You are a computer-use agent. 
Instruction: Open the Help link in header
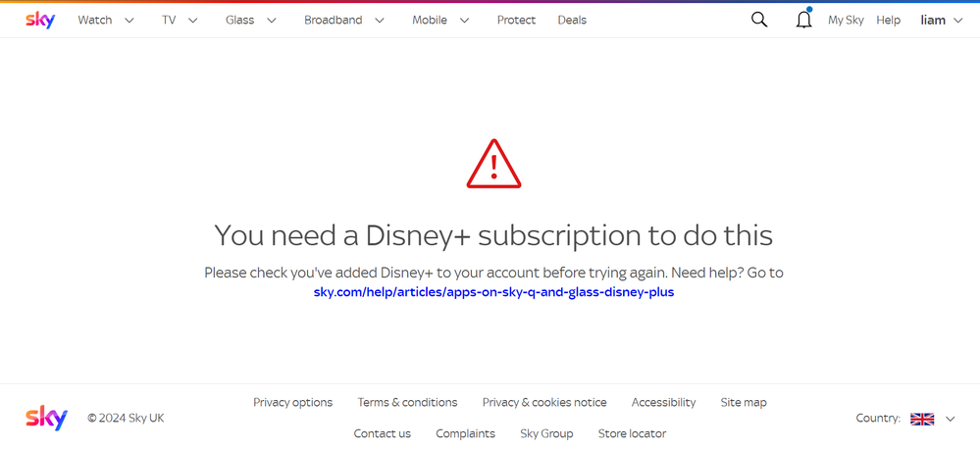(x=888, y=20)
